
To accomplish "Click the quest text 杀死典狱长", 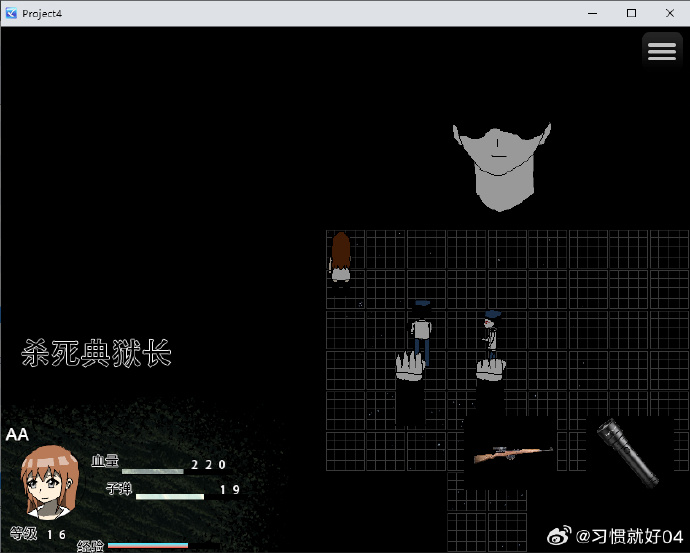I will [96, 353].
